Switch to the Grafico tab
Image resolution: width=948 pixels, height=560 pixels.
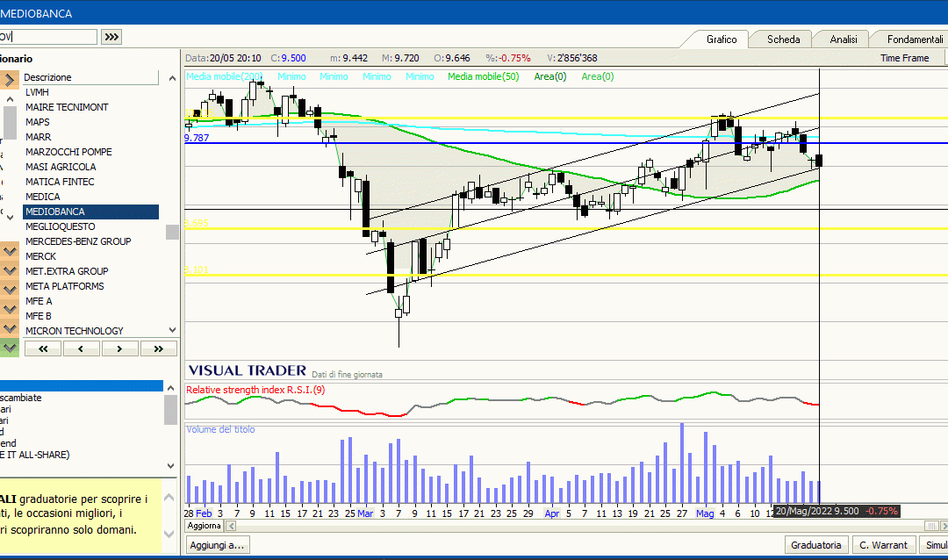[x=722, y=39]
